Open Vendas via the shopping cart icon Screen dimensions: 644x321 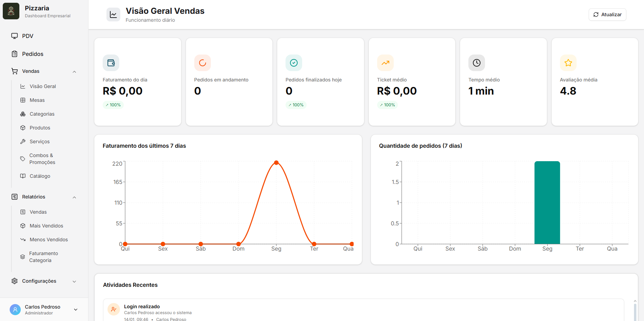pyautogui.click(x=15, y=71)
